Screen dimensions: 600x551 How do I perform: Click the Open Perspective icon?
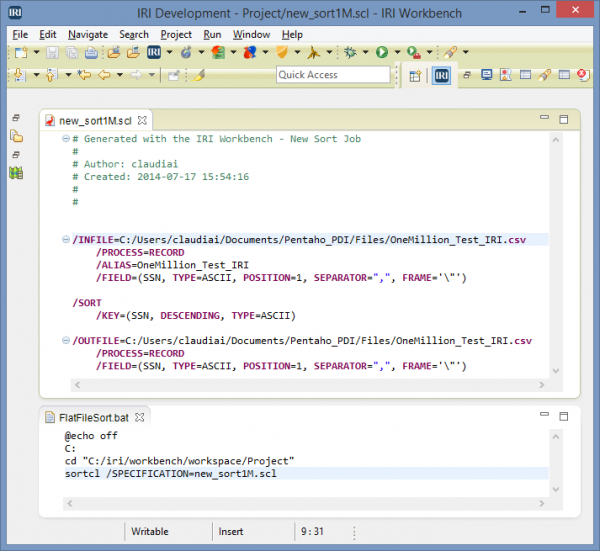(x=415, y=76)
